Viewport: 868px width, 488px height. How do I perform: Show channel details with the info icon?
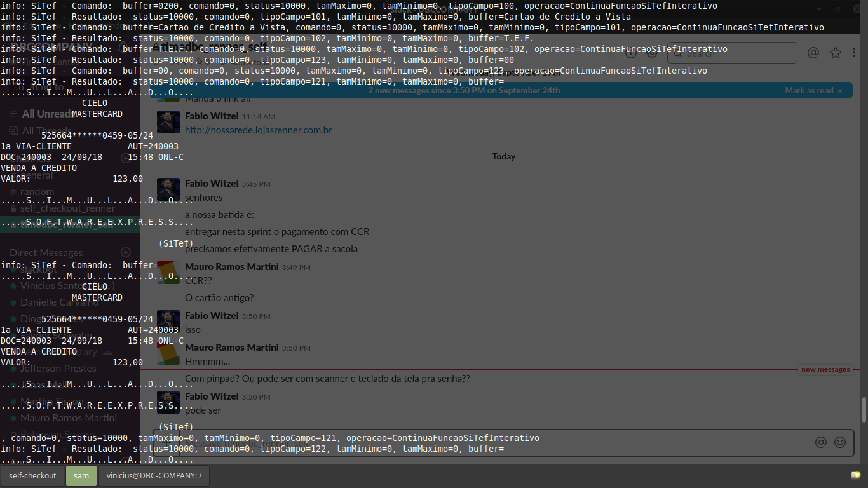click(631, 53)
